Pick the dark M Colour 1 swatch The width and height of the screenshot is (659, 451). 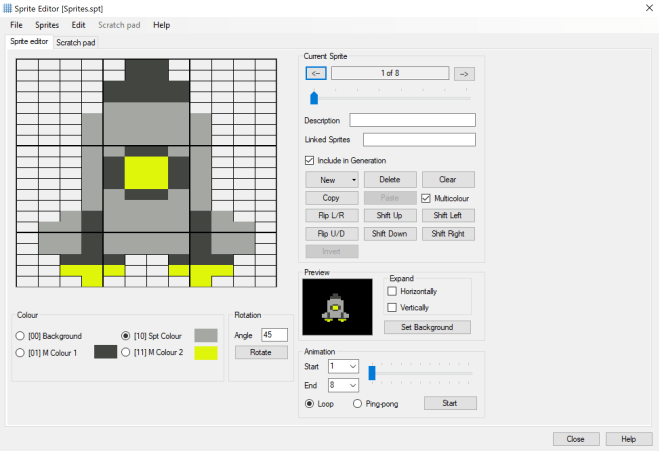(106, 352)
